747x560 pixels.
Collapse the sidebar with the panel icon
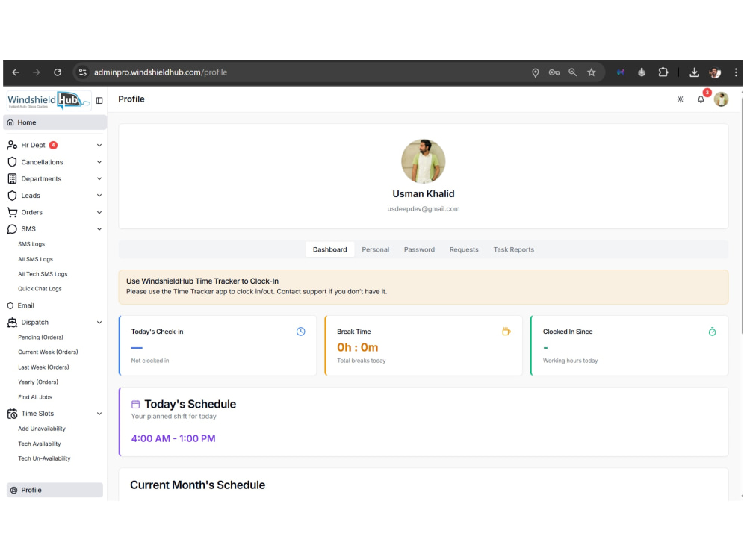pos(99,101)
